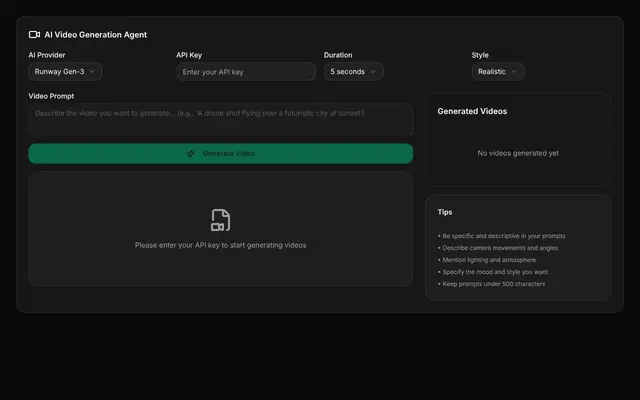Click the video camera icon beside the title
The width and height of the screenshot is (640, 400).
point(34,35)
